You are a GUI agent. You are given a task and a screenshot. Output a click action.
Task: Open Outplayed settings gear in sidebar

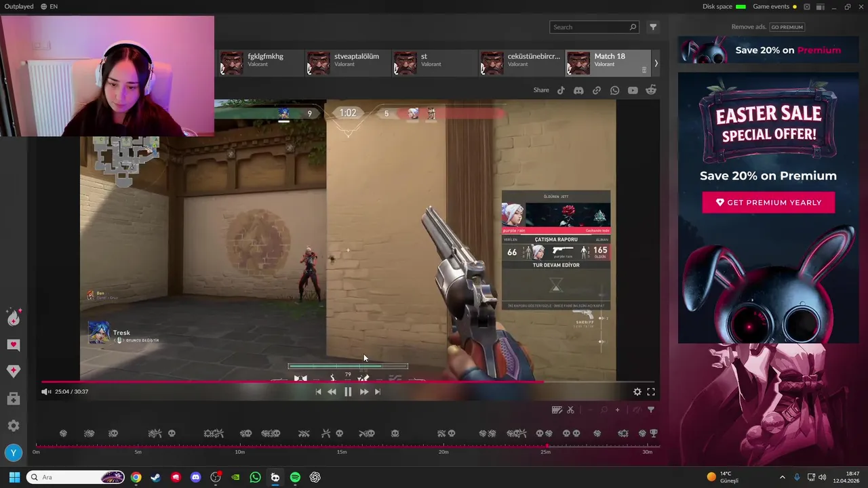click(x=14, y=426)
